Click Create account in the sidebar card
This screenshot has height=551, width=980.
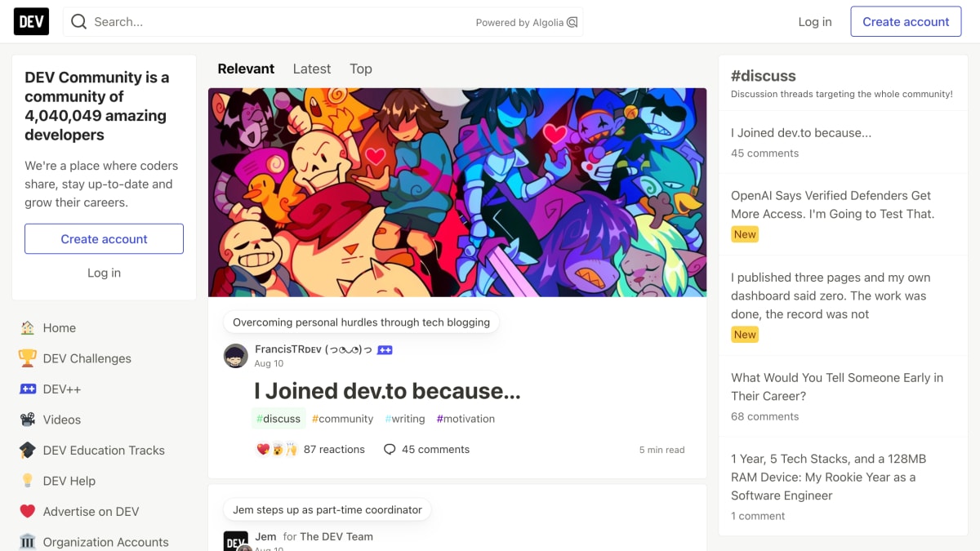point(104,239)
